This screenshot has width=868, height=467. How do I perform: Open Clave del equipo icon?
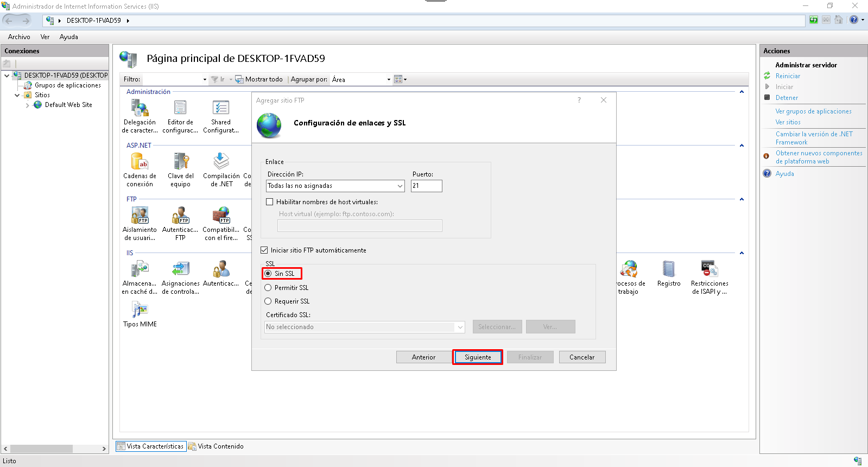[181, 162]
